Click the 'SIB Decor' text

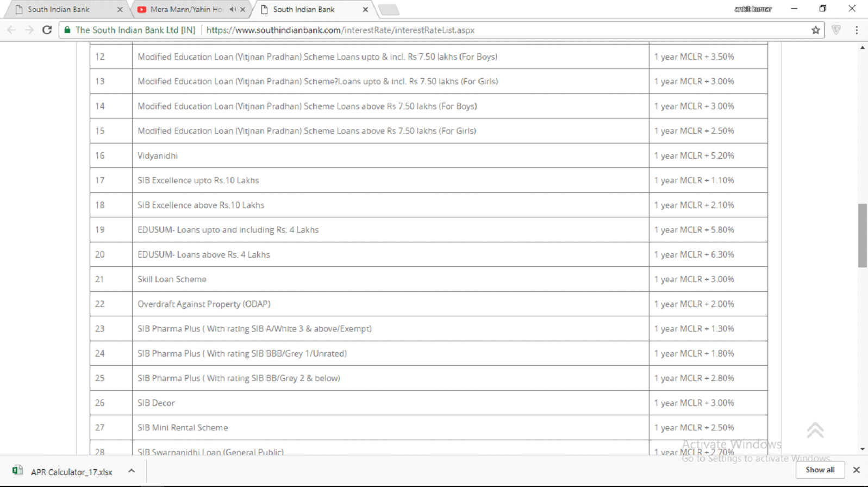coord(157,403)
